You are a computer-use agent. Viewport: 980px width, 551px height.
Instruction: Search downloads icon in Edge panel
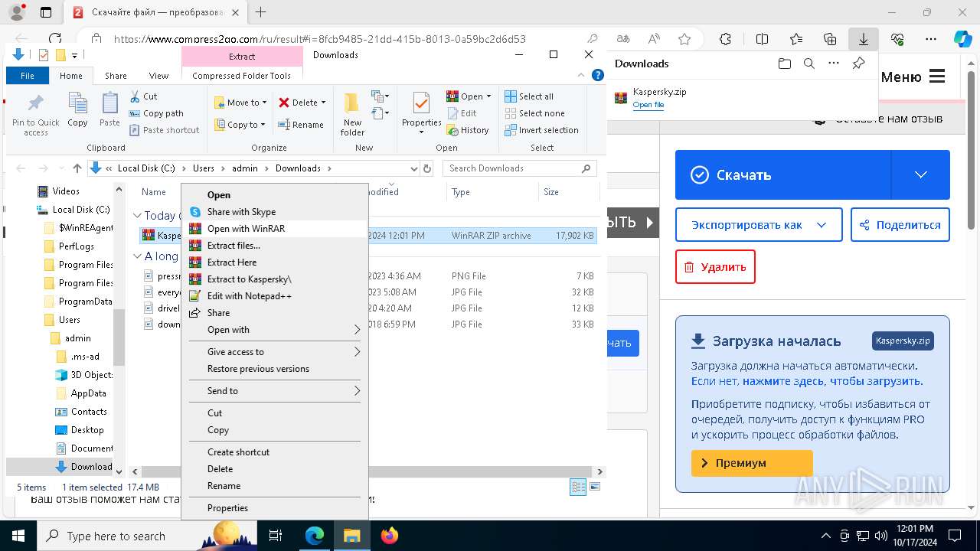(x=808, y=64)
